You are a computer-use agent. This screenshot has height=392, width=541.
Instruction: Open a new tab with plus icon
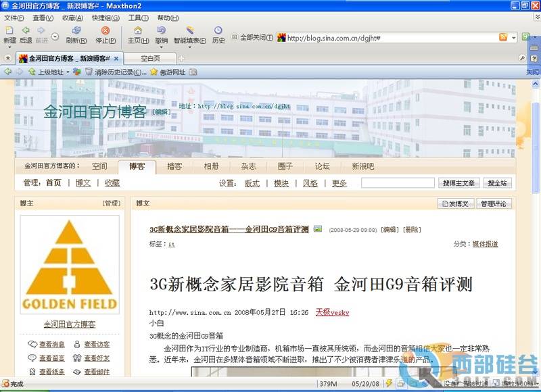(181, 59)
